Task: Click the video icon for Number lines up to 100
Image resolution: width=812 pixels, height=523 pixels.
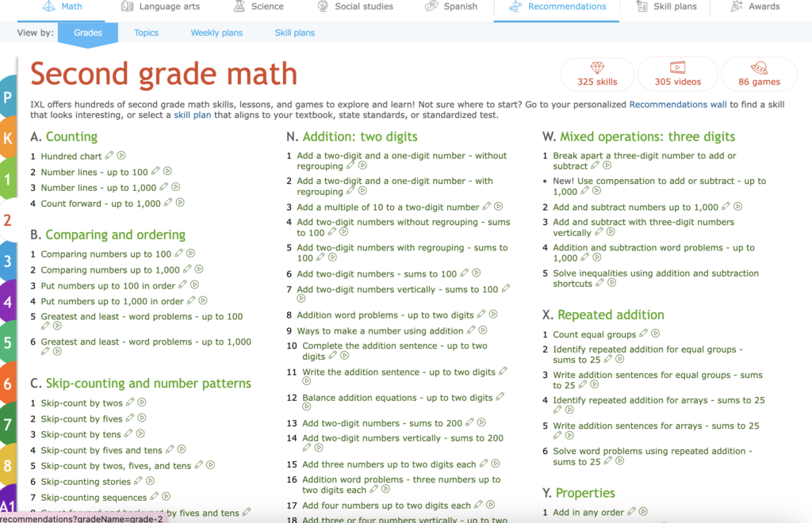Action: (167, 171)
